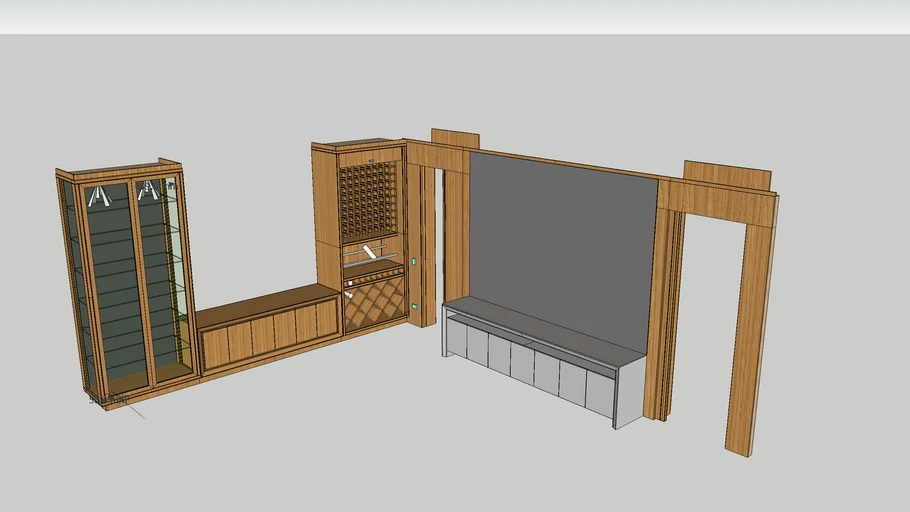Click the small text label below display cabinet
This screenshot has width=910, height=512.
108,401
